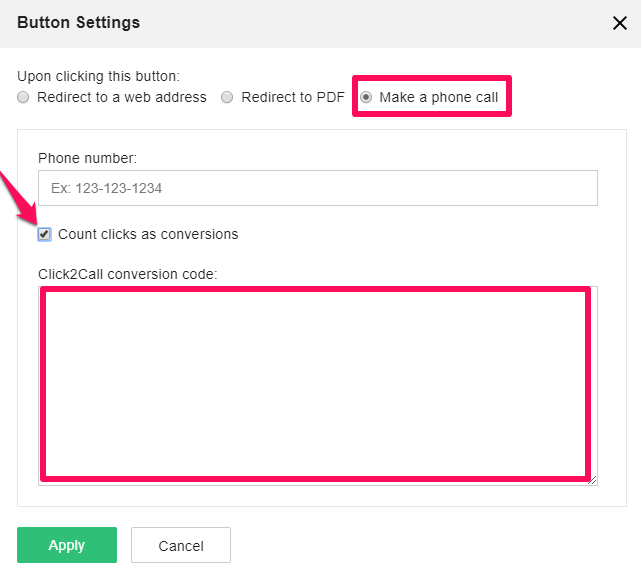Select the Redirect to a web address radio button
This screenshot has width=641, height=572.
click(24, 98)
